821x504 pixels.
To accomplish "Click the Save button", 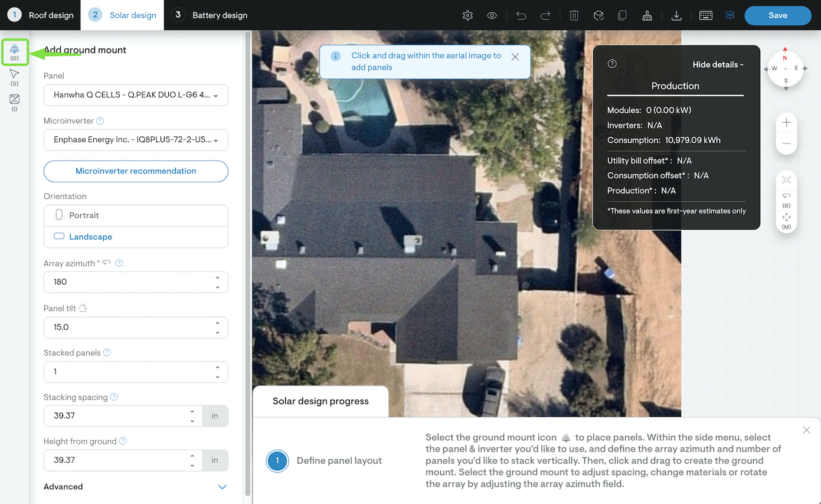I will (x=777, y=16).
